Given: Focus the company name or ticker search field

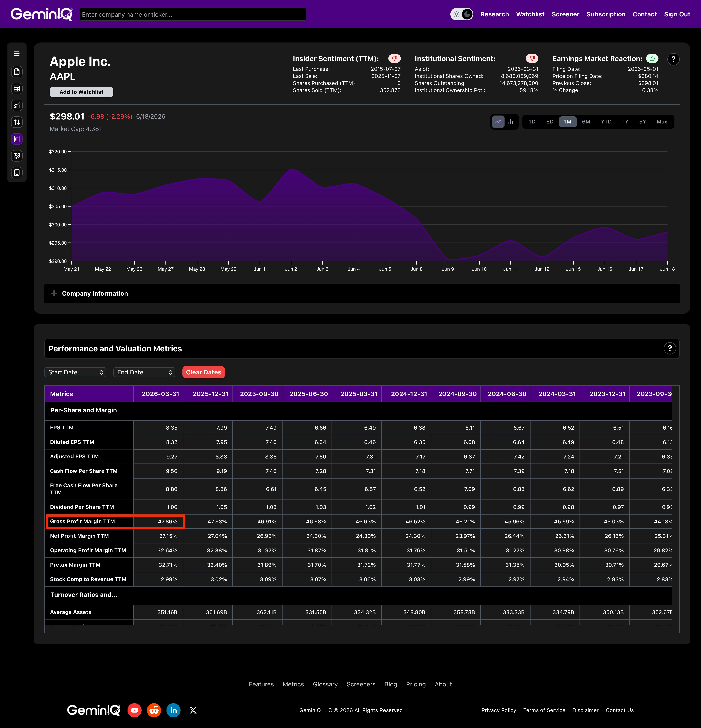Looking at the screenshot, I should coord(193,14).
